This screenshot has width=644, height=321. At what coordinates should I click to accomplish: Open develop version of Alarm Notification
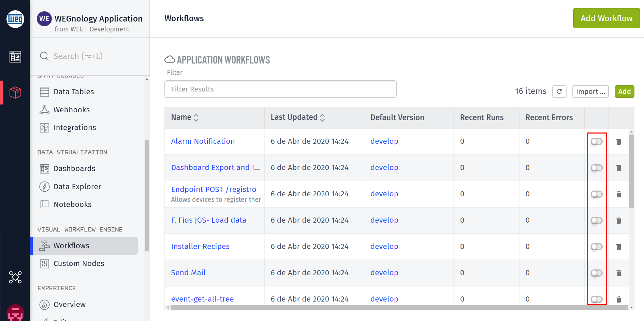384,141
